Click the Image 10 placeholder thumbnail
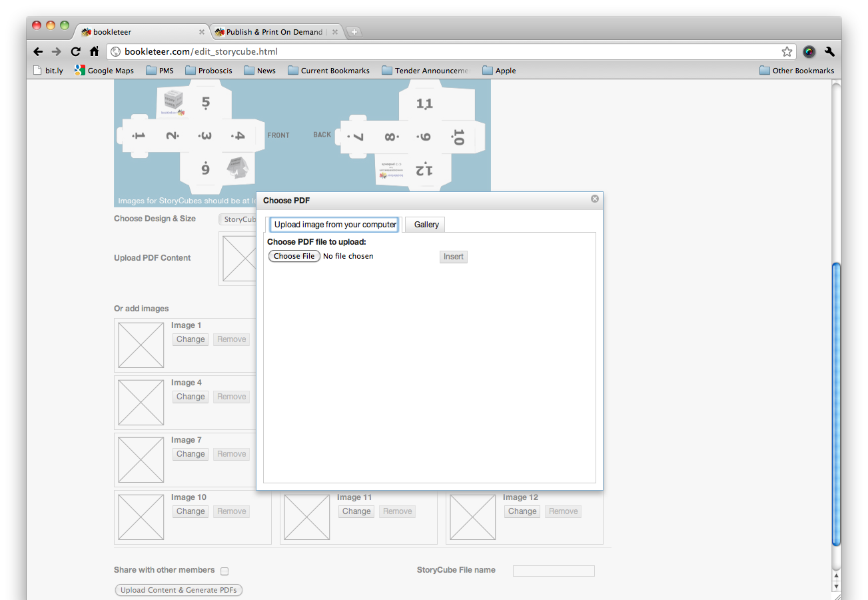The width and height of the screenshot is (868, 600). tap(141, 517)
